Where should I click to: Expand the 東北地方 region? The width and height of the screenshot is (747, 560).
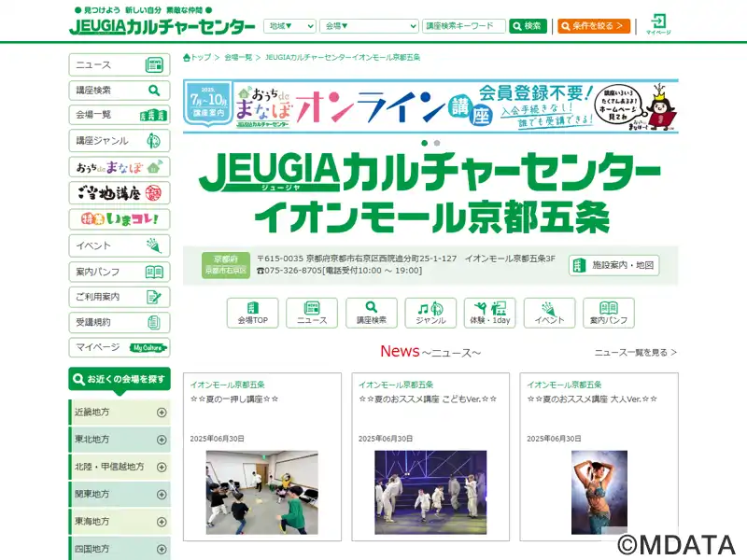(x=120, y=440)
